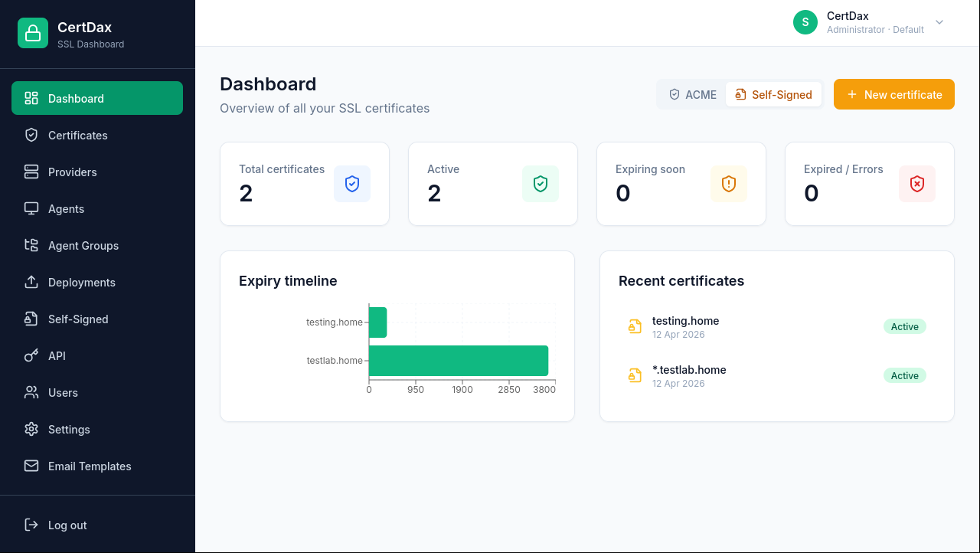Open Certificates in the sidebar
This screenshot has width=980, height=553.
click(x=77, y=136)
